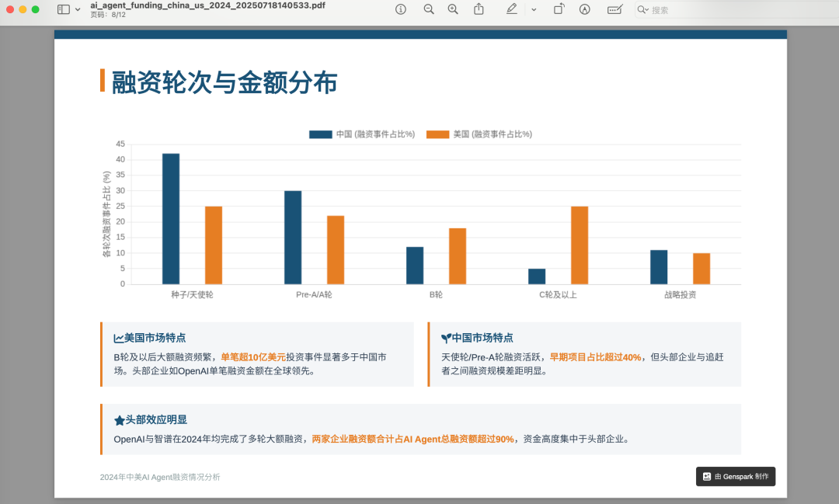
Task: Click the US bar for 战略投资
Action: point(701,269)
